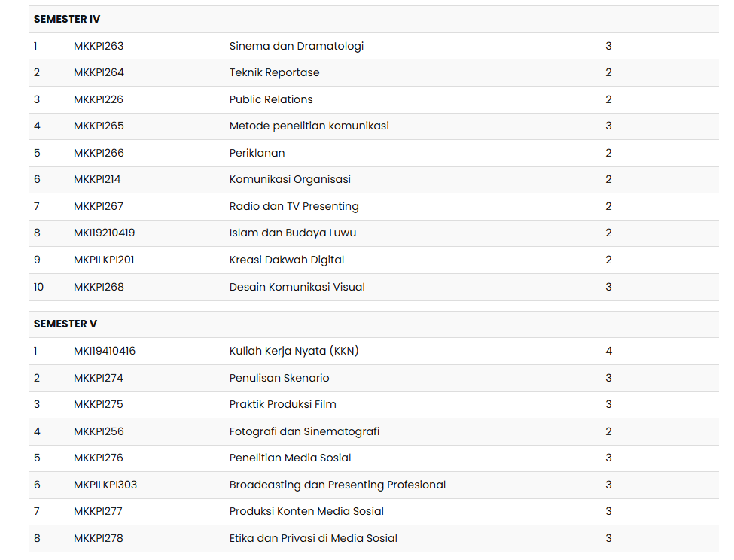Select the Public Relations course row
734x560 pixels.
tap(271, 99)
